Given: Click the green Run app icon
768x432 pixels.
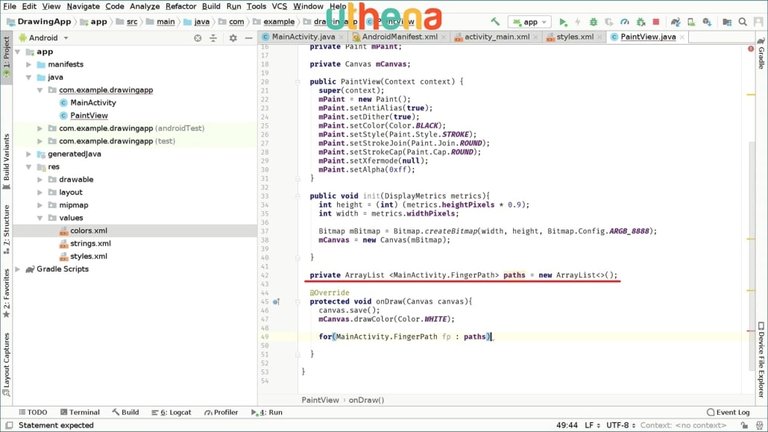Looking at the screenshot, I should pos(564,21).
